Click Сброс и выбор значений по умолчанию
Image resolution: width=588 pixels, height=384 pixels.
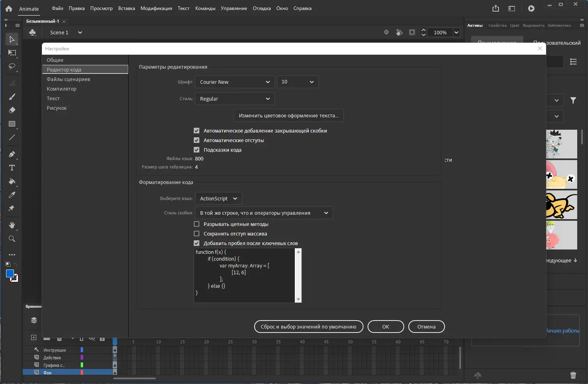[308, 327]
